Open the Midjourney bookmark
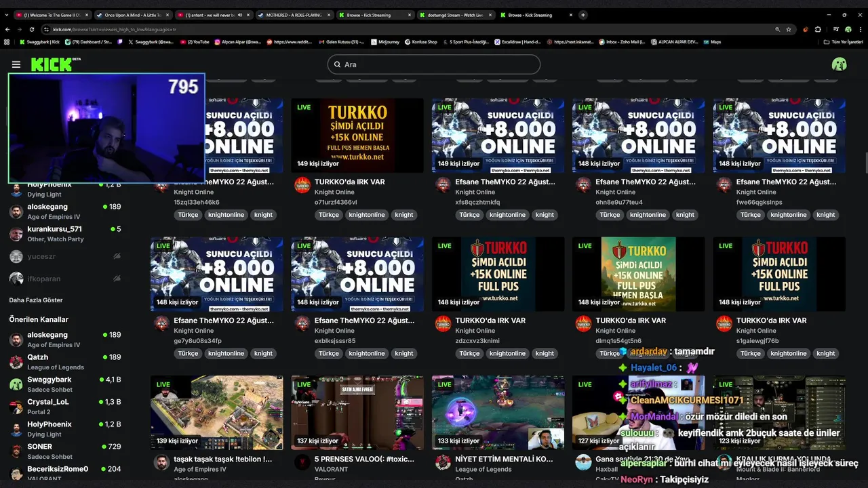This screenshot has width=868, height=488. click(x=384, y=41)
